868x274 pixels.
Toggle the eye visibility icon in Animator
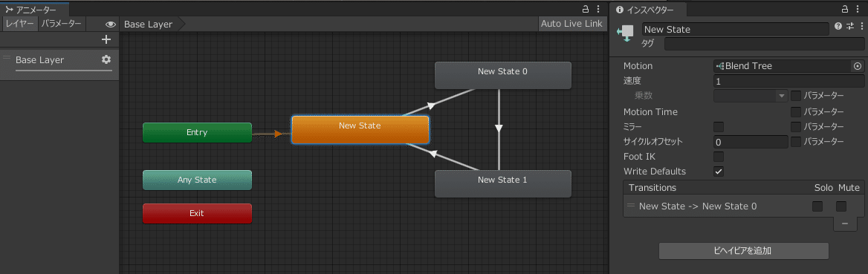pos(111,25)
